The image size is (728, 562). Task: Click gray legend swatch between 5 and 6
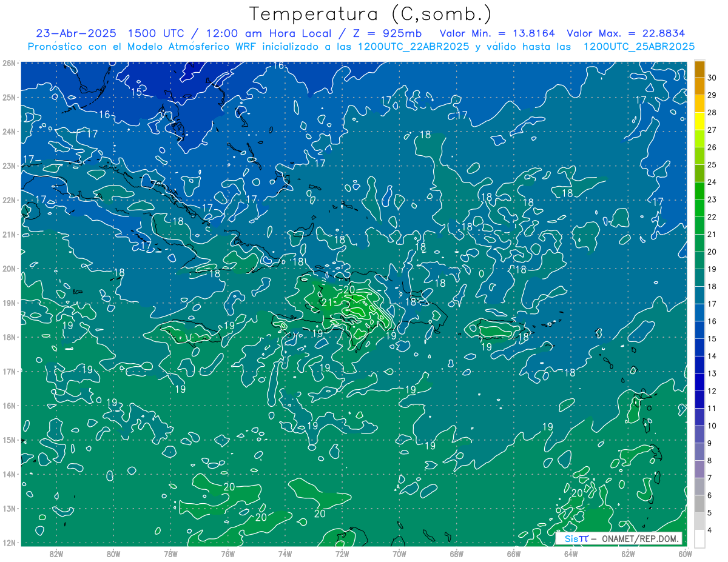699,504
